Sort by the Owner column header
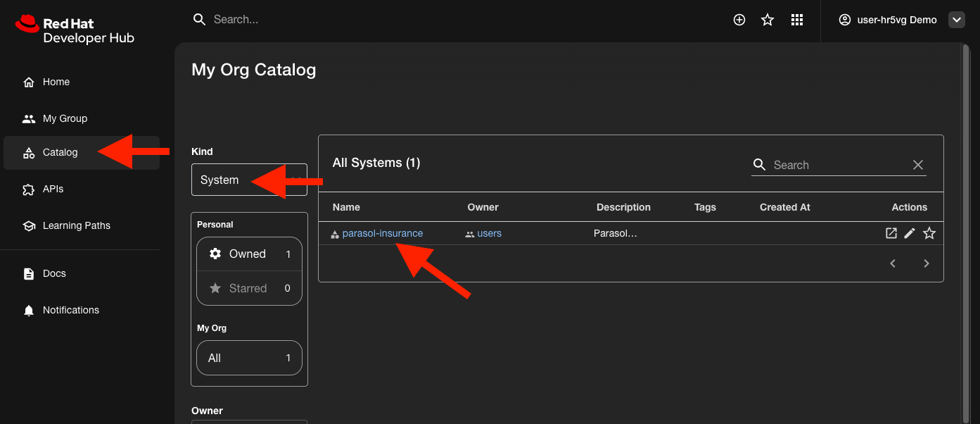The height and width of the screenshot is (424, 980). tap(483, 207)
